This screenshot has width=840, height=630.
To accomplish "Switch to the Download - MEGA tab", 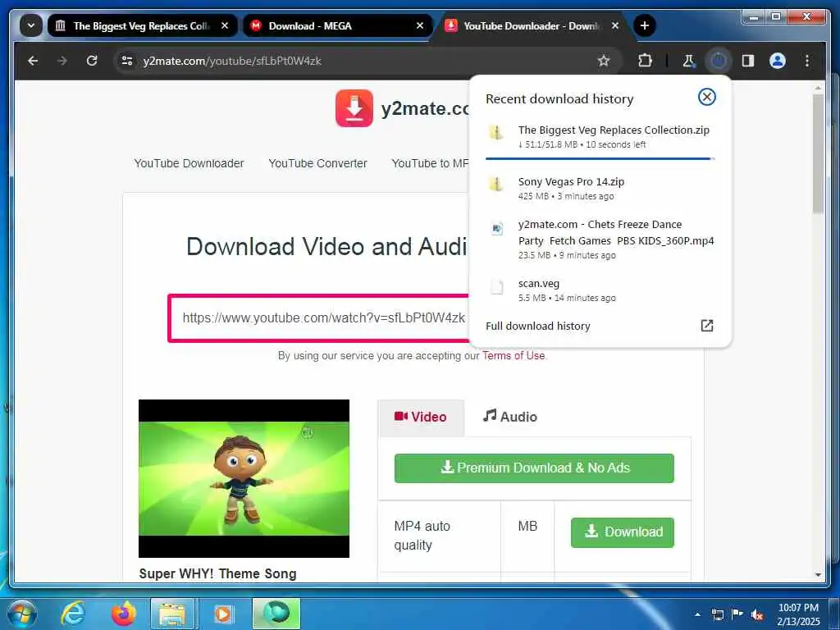I will 337,25.
